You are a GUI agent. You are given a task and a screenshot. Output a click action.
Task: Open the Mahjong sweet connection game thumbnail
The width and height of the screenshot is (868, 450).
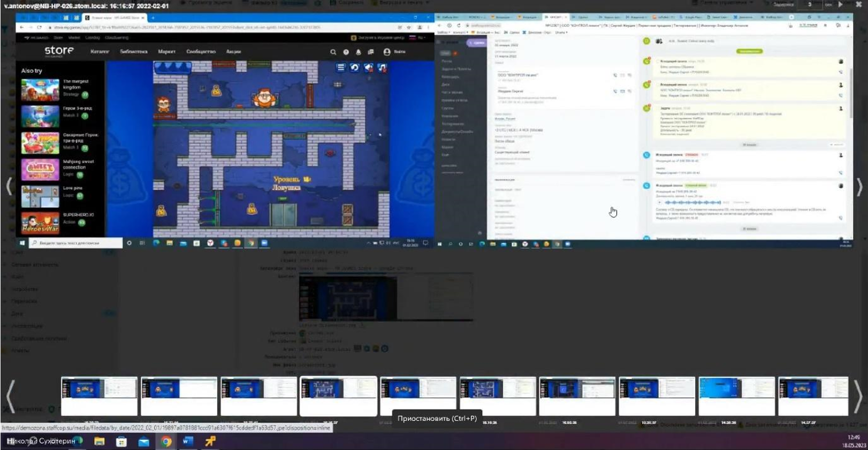[40, 170]
